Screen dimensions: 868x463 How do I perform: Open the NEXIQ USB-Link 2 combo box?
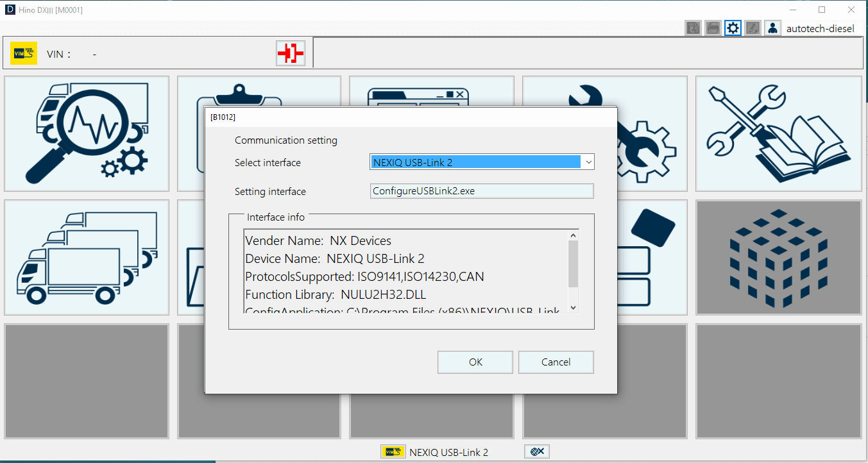tap(476, 162)
